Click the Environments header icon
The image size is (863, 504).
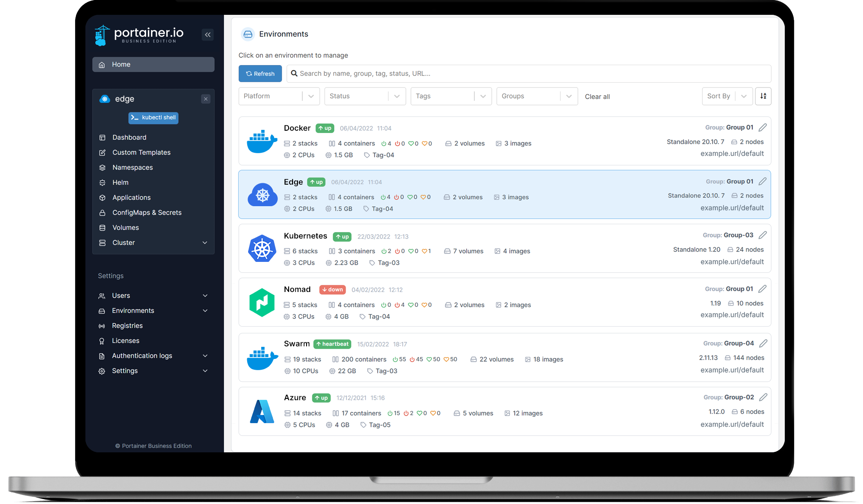(248, 34)
